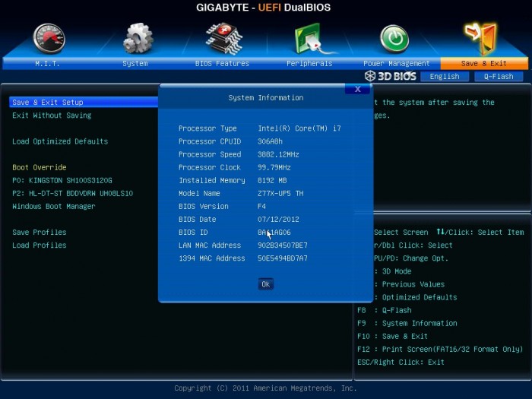This screenshot has width=532, height=399.
Task: Go to the Peripherals tab
Action: [x=309, y=63]
